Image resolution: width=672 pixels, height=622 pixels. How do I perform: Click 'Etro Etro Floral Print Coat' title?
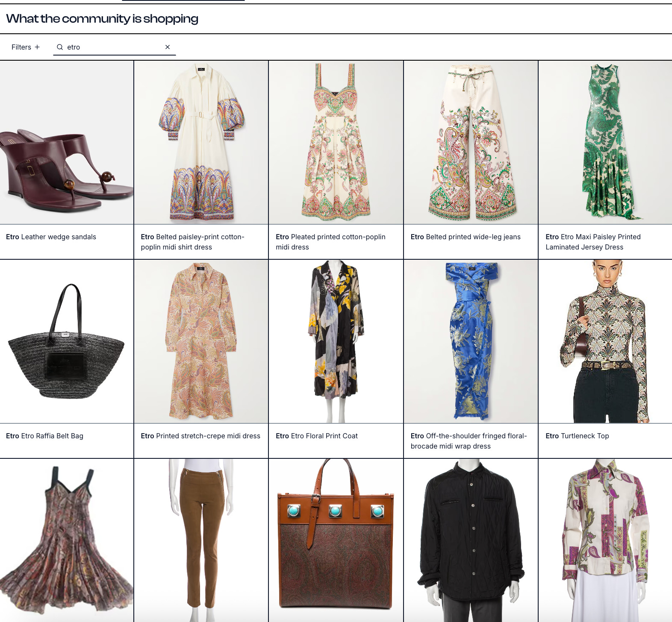point(317,436)
